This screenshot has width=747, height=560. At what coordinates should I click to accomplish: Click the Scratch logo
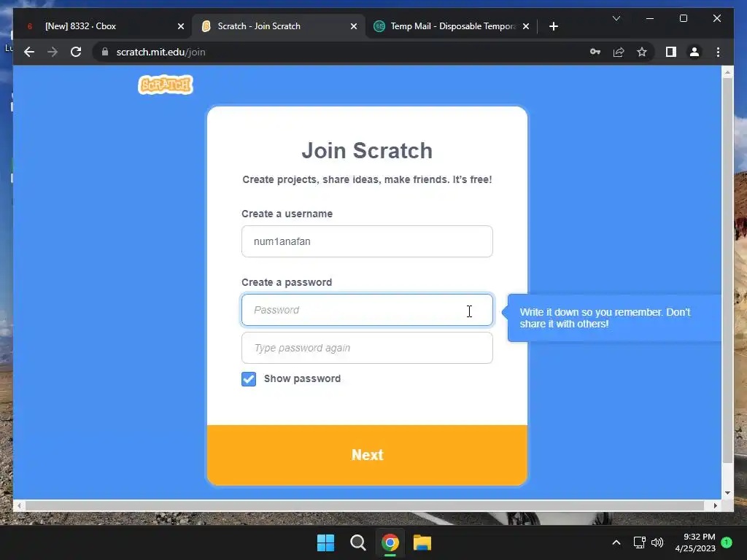coord(166,85)
